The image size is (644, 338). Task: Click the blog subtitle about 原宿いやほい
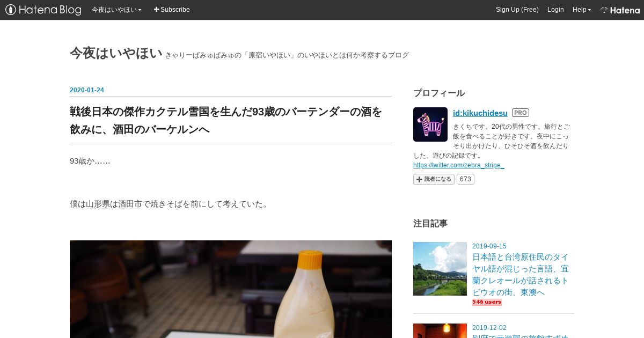tap(287, 55)
